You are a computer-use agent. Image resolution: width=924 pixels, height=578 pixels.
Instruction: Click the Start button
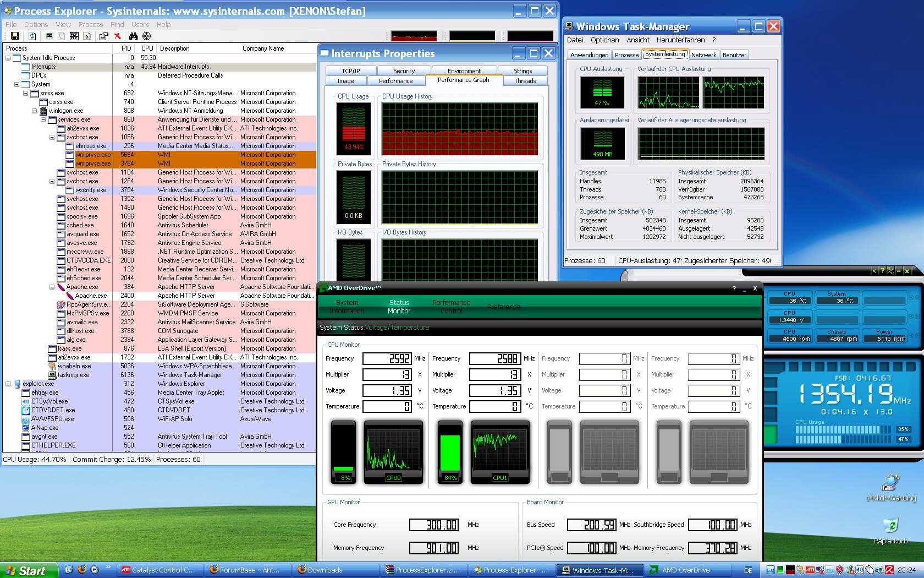29,570
